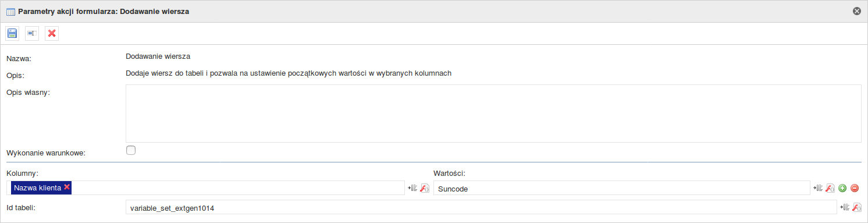Open function editor icon for Wartości field
Screen dimensions: 868x223
[830, 187]
